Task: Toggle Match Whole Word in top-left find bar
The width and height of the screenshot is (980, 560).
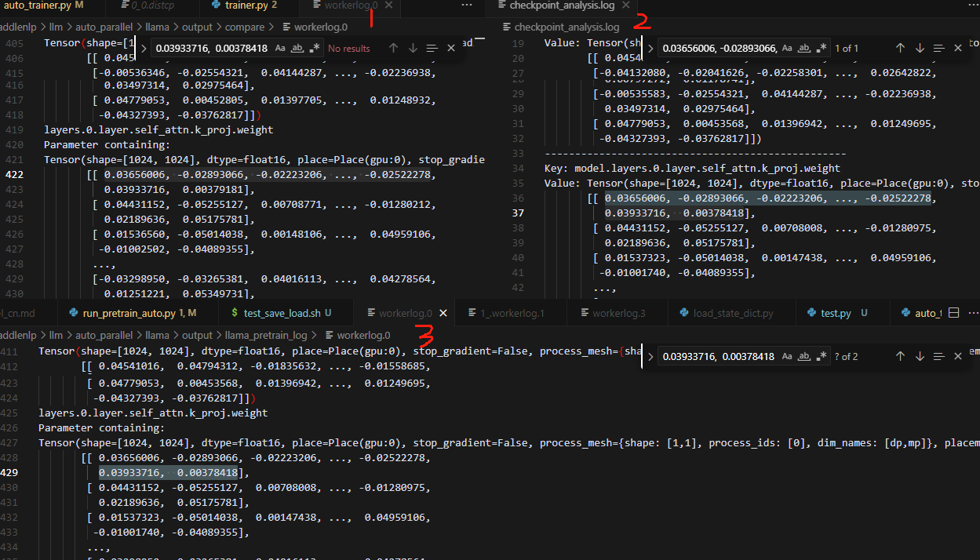Action: pos(297,48)
